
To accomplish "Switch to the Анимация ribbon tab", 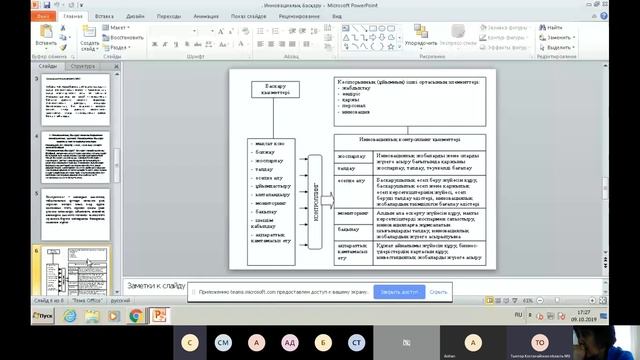I will pyautogui.click(x=206, y=16).
